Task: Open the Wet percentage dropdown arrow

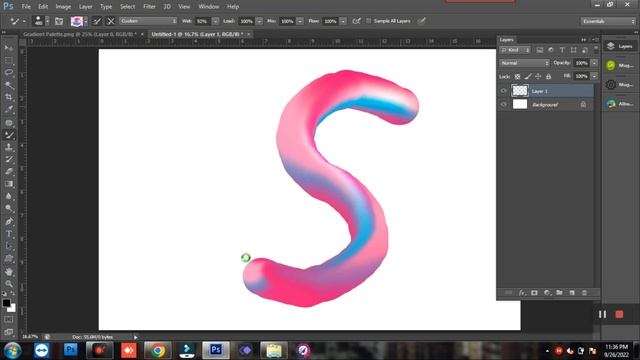Action: coord(216,21)
